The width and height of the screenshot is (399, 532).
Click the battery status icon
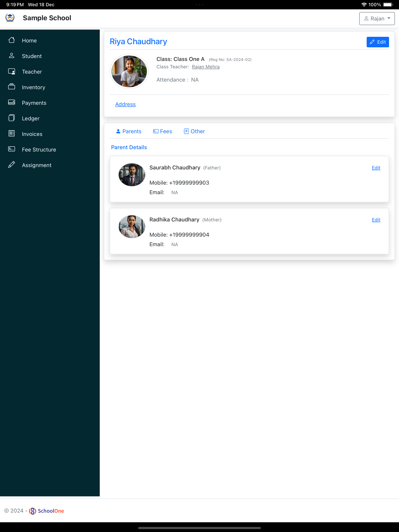coord(388,4)
